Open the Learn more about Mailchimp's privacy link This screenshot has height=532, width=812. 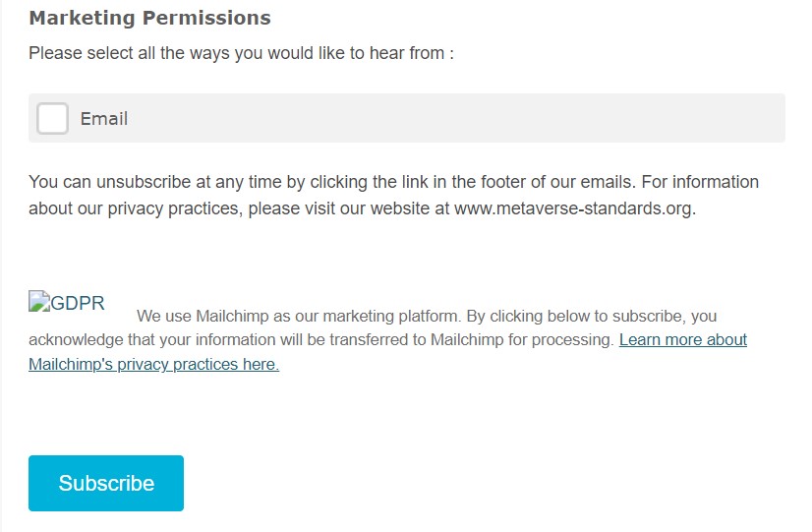[x=682, y=340]
